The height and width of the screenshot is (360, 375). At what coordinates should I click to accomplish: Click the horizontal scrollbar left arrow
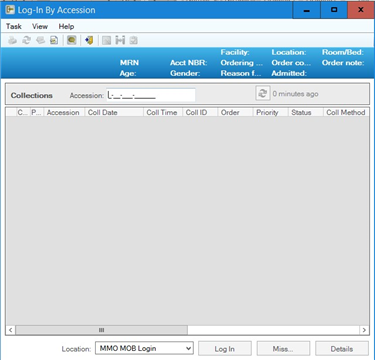[10, 330]
